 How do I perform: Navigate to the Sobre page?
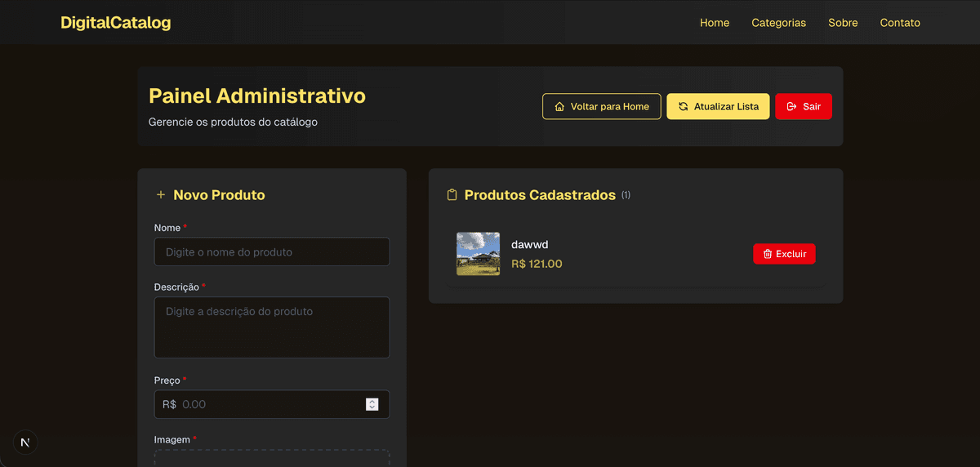click(843, 23)
